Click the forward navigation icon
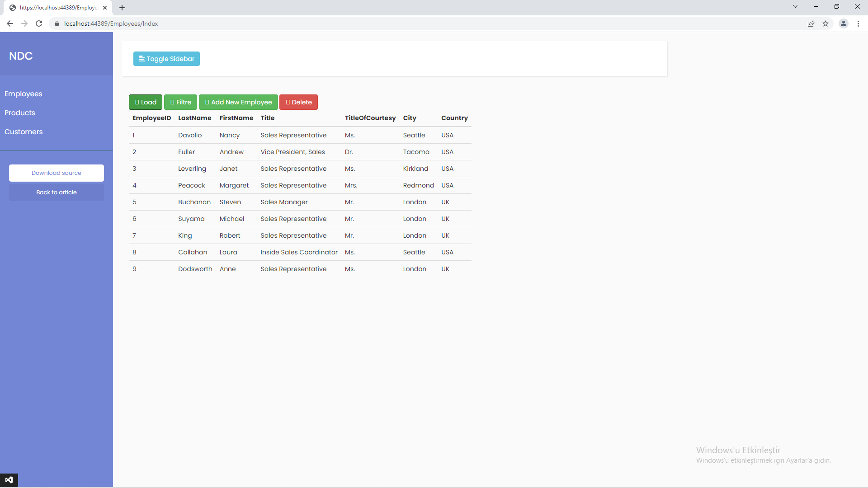 pyautogui.click(x=24, y=23)
